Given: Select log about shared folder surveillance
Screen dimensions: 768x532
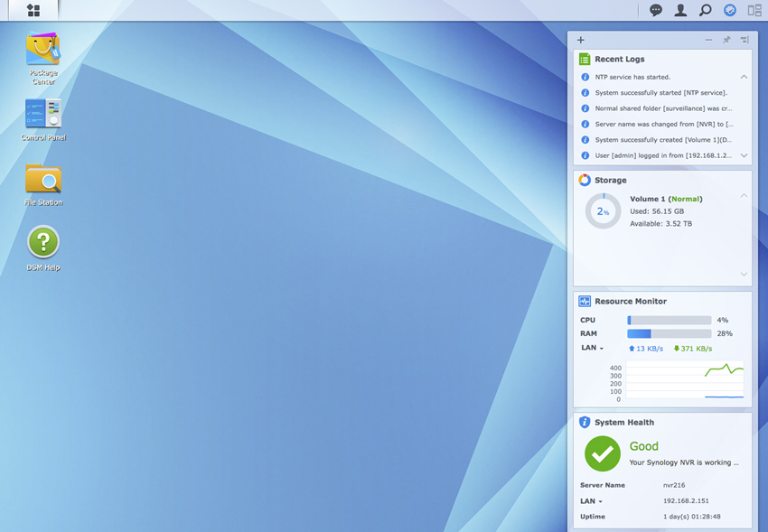Looking at the screenshot, I should [x=663, y=108].
